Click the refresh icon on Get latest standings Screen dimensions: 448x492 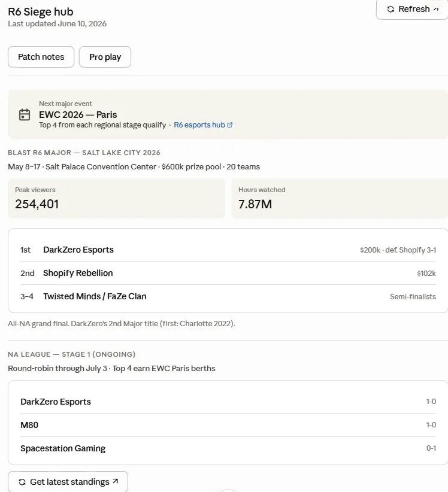[22, 482]
